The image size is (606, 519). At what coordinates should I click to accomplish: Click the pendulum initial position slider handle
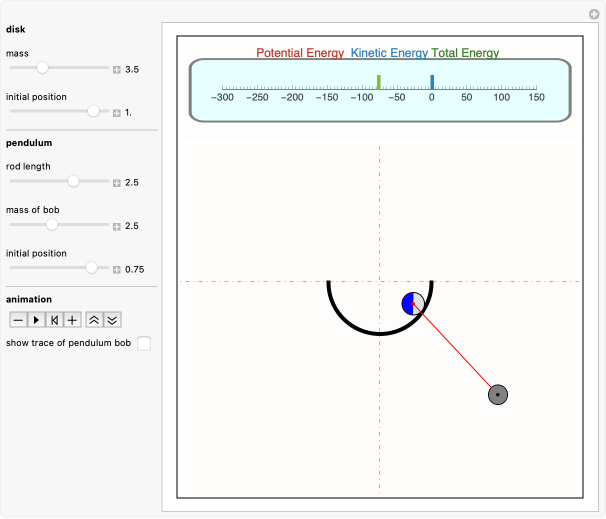pyautogui.click(x=91, y=268)
